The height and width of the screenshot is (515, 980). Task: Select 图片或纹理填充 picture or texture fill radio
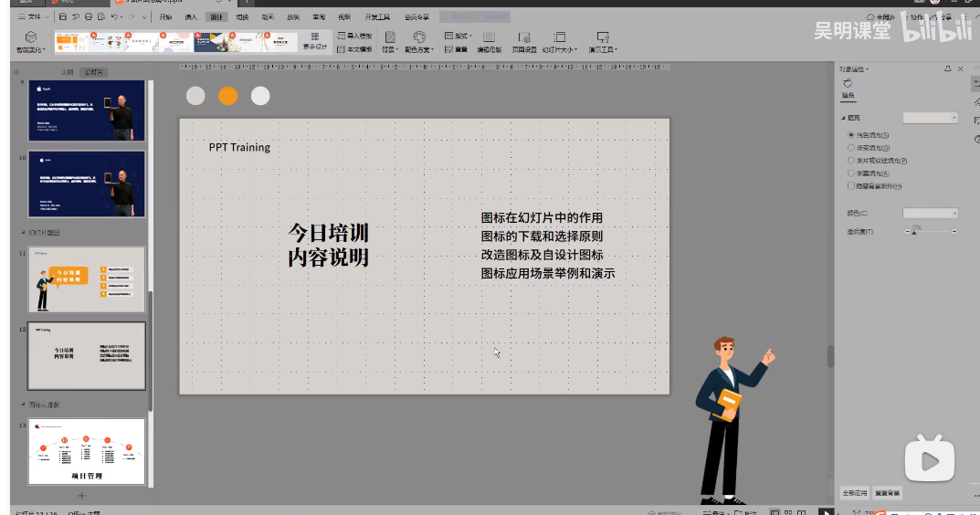click(850, 161)
